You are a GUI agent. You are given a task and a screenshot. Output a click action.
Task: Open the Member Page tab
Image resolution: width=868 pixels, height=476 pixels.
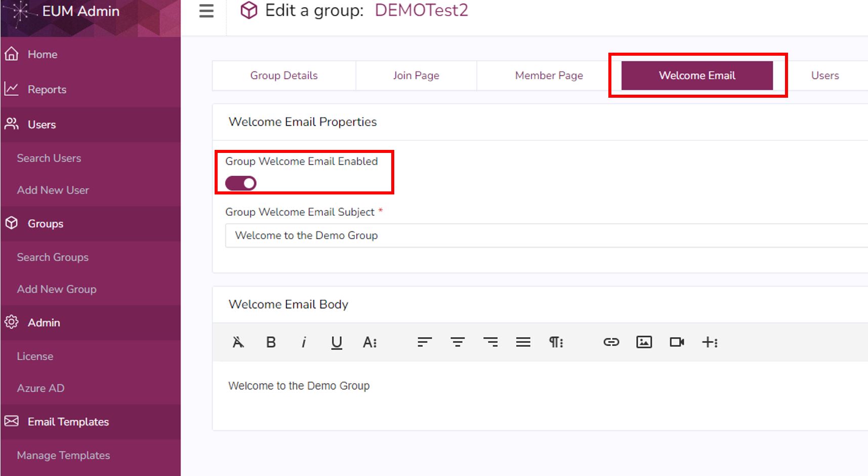coord(548,75)
